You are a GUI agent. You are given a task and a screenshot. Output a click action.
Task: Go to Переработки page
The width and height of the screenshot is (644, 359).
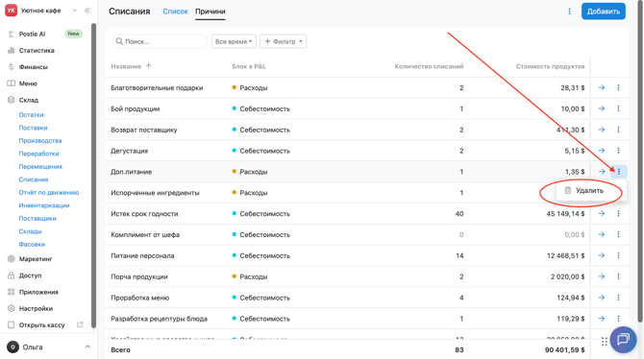point(38,154)
